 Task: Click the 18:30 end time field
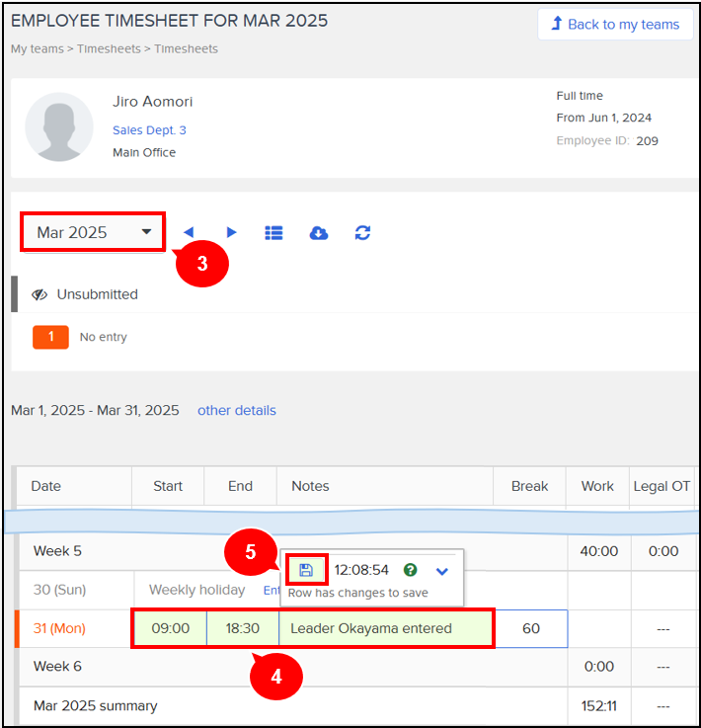(x=243, y=628)
